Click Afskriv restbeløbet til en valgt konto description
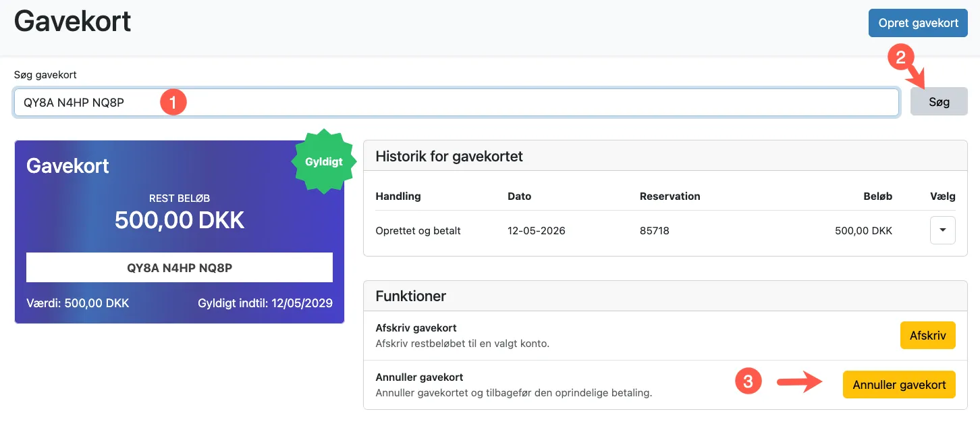The width and height of the screenshot is (980, 422). [462, 344]
